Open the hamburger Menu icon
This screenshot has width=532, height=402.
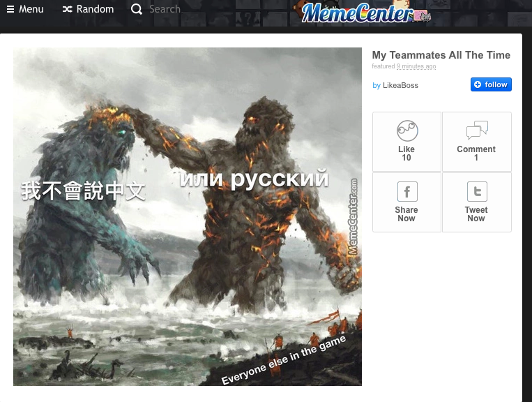pos(10,9)
